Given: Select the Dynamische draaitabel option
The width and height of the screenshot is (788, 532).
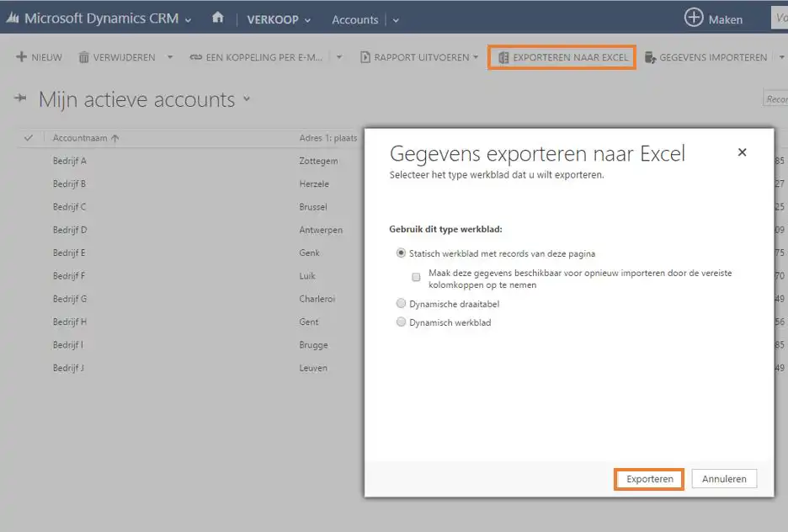Looking at the screenshot, I should click(x=401, y=303).
